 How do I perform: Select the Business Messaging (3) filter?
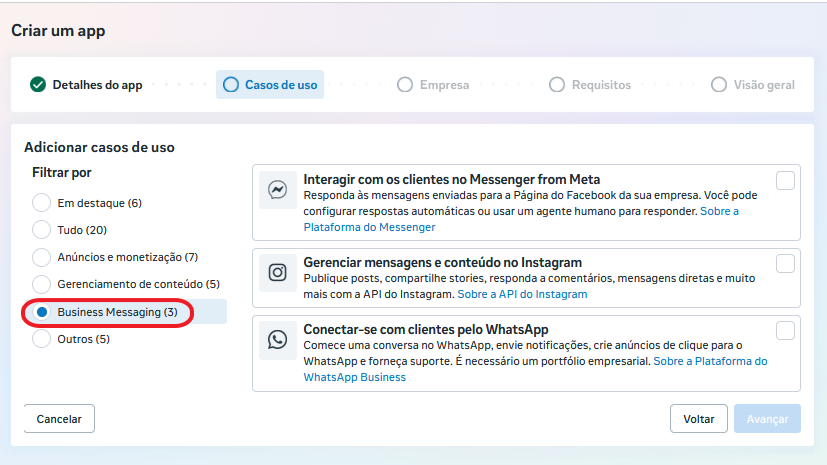pos(42,312)
